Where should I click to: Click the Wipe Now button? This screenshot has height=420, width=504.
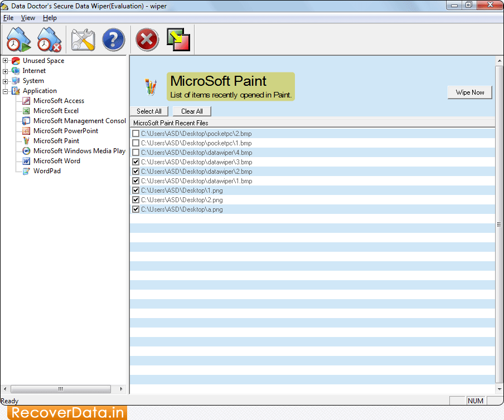pyautogui.click(x=470, y=92)
